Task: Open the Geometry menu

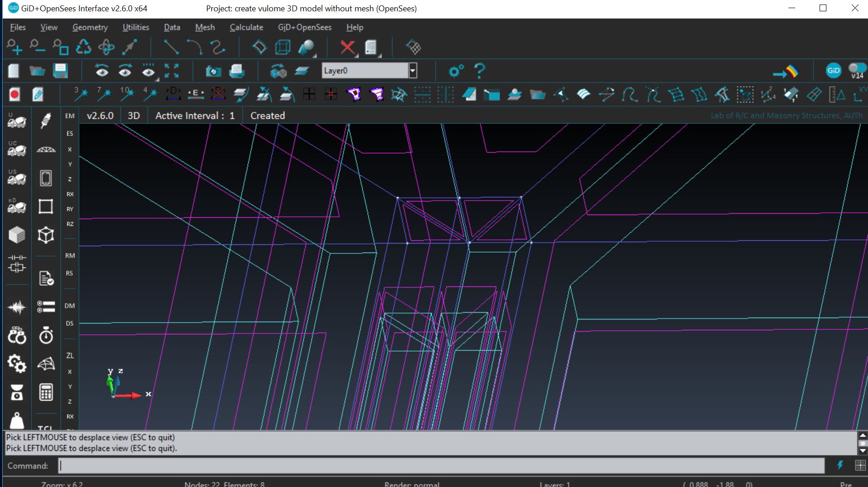Action: coord(90,27)
